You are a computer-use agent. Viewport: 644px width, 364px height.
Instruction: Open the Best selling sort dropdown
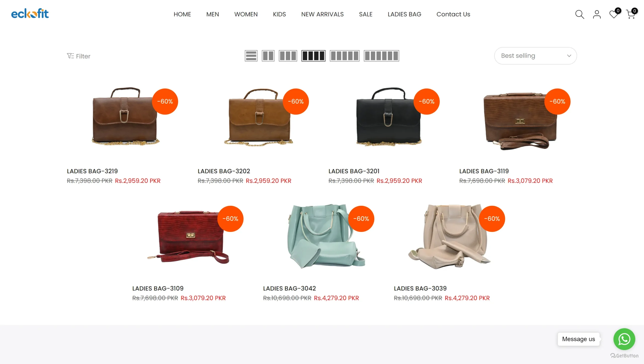[x=535, y=56]
